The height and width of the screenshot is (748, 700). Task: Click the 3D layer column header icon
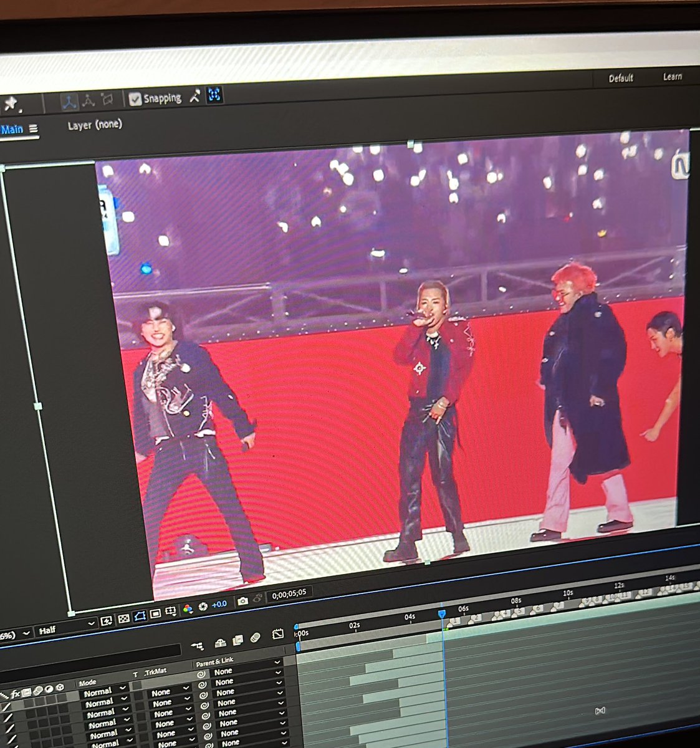tap(59, 687)
